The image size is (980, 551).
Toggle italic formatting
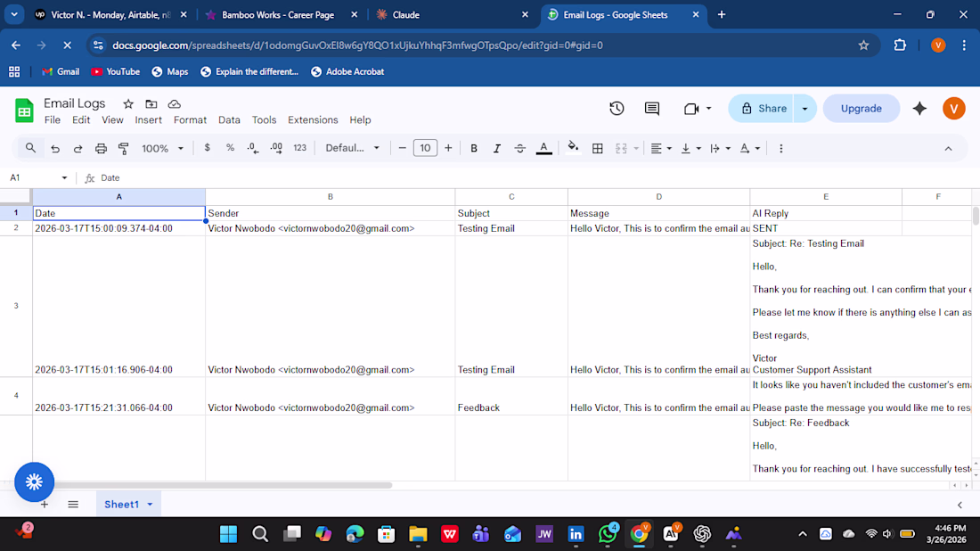497,148
